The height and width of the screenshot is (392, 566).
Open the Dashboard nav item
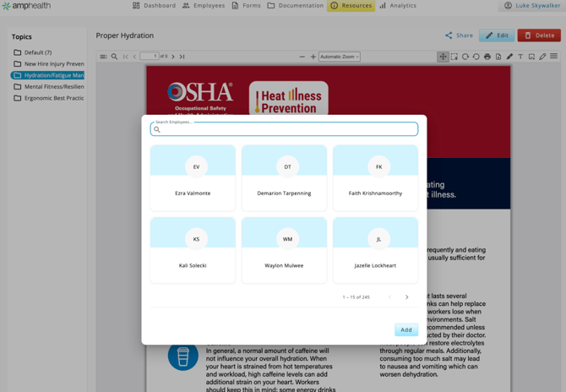(x=154, y=5)
